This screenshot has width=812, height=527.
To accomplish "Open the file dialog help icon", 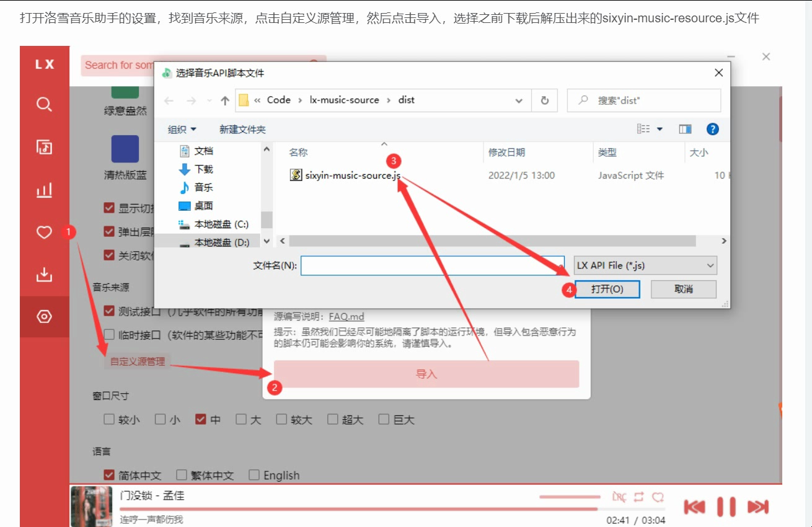I will [713, 129].
